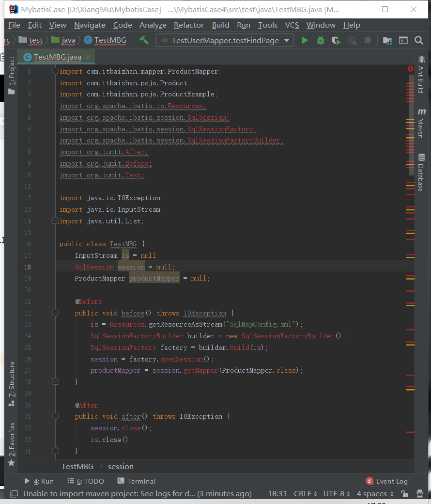Open Search Everywhere magnifier
431x504 pixels.
(418, 40)
